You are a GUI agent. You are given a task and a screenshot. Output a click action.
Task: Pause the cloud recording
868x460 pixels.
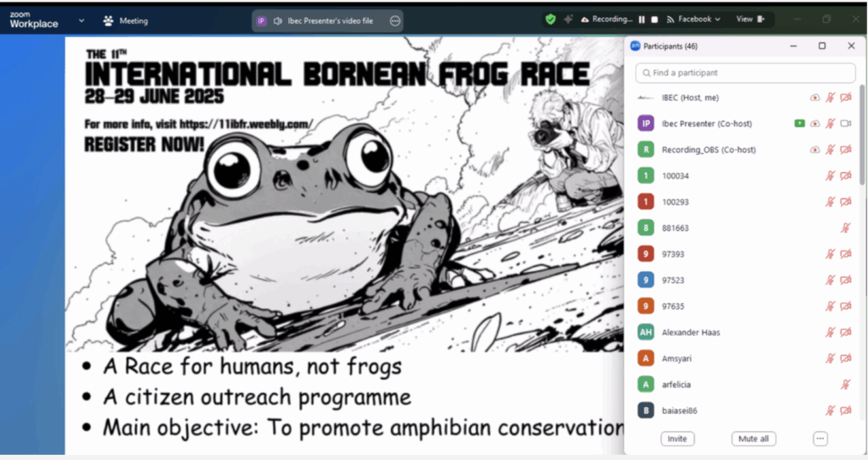[x=642, y=19]
